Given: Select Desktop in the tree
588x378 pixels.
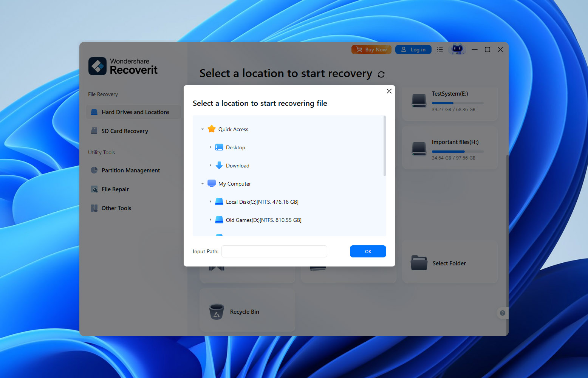Looking at the screenshot, I should click(x=235, y=147).
